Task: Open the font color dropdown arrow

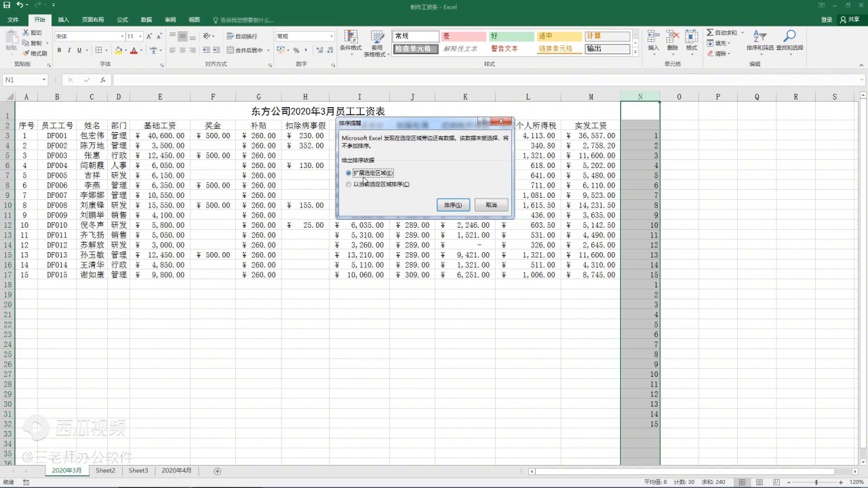Action: click(141, 50)
